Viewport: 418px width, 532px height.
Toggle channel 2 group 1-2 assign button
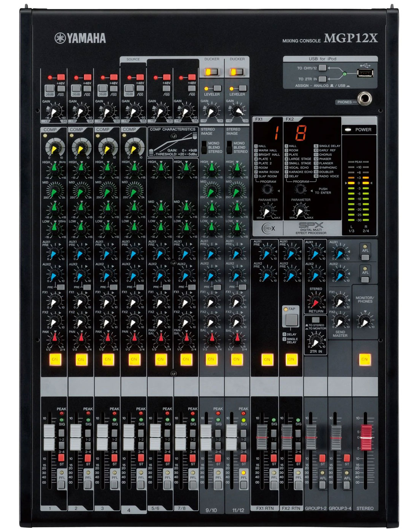(88, 432)
